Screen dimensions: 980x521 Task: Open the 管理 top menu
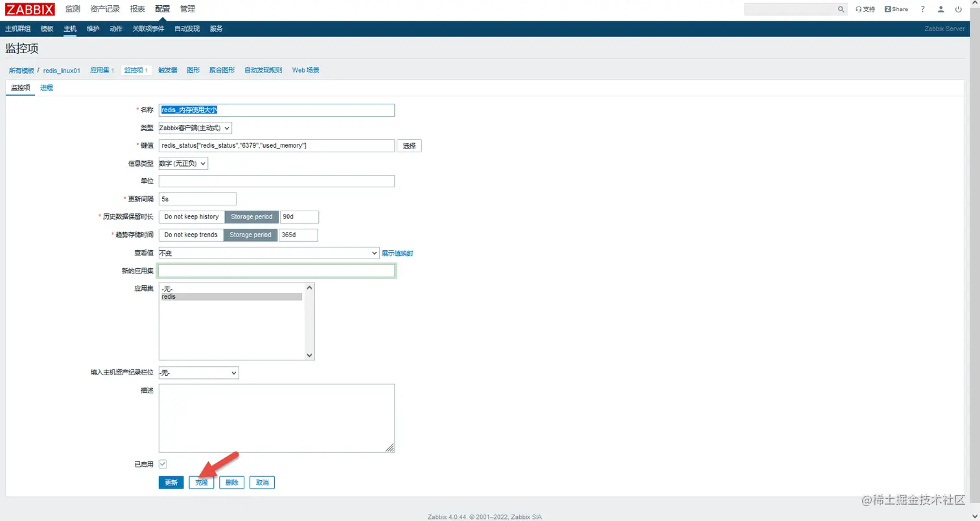click(x=188, y=9)
